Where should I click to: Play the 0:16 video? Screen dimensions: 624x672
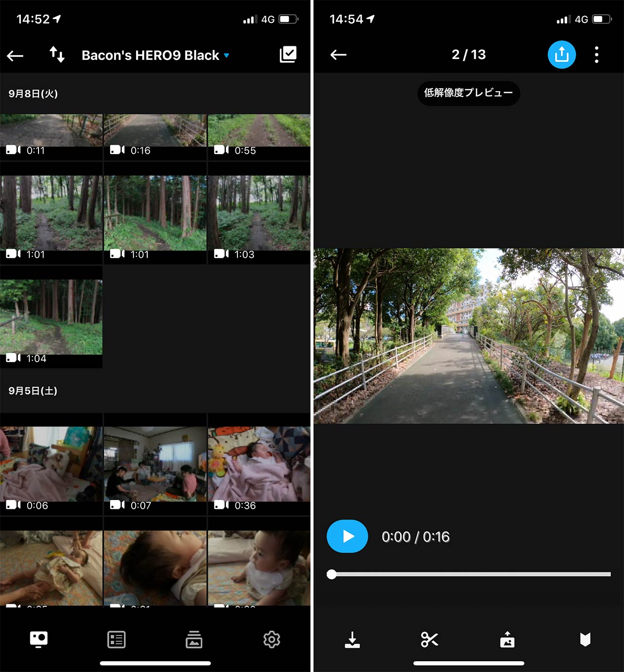coord(347,537)
